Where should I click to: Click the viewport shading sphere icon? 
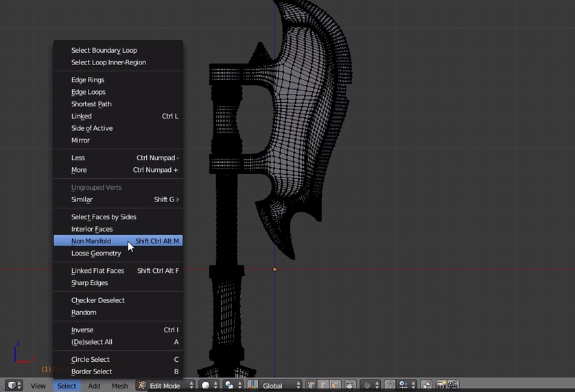tap(206, 385)
